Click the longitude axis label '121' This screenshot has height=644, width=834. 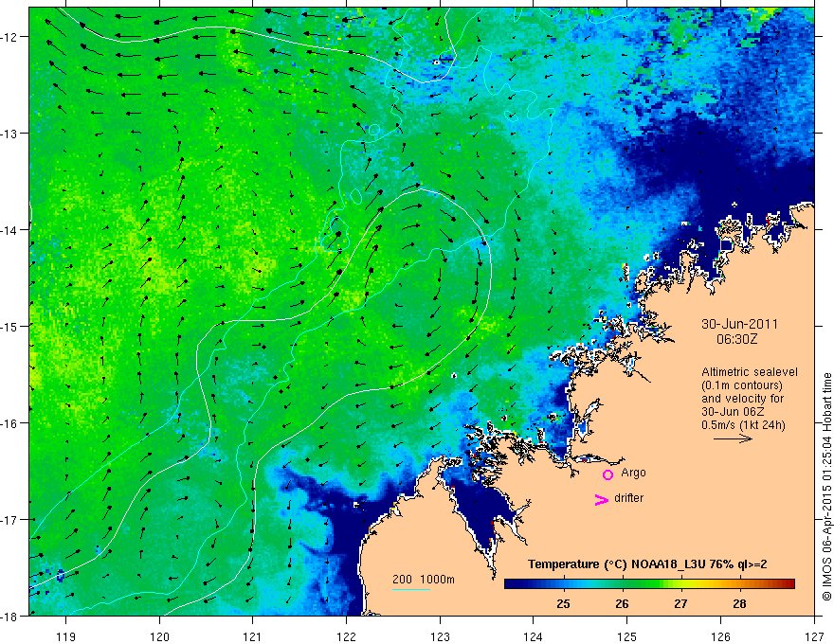tap(253, 636)
